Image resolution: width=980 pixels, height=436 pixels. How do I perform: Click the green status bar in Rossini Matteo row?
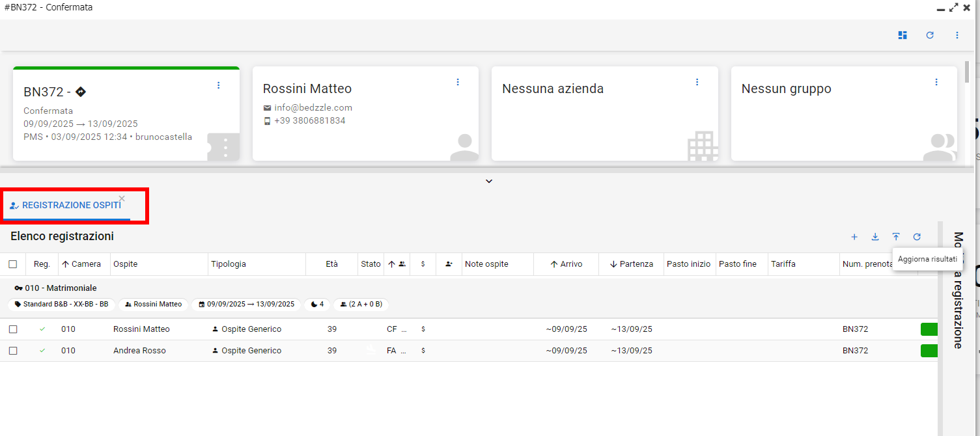point(929,329)
